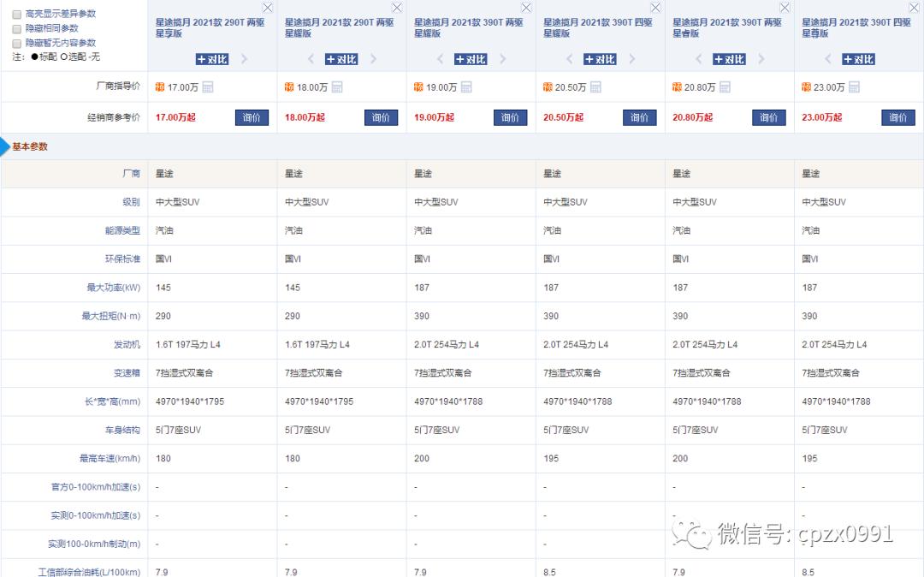The width and height of the screenshot is (924, 577).
Task: Collapse the 基本参数 section header
Action: coord(29,146)
